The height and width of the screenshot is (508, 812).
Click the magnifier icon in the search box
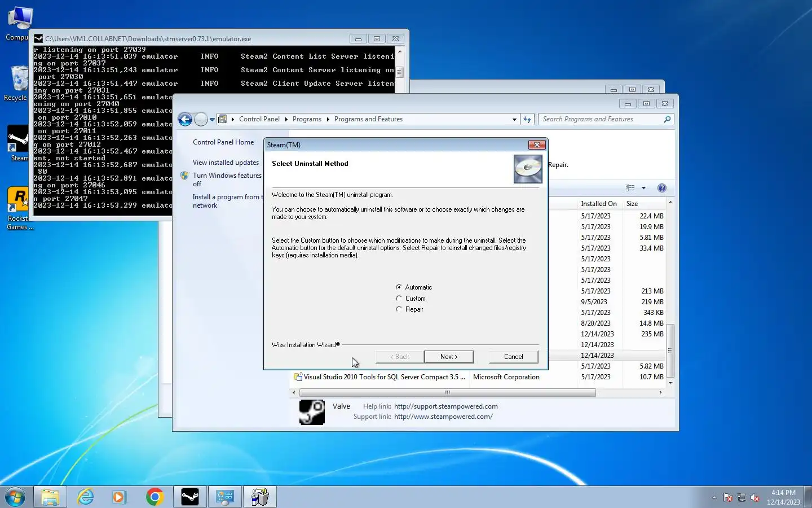point(667,119)
